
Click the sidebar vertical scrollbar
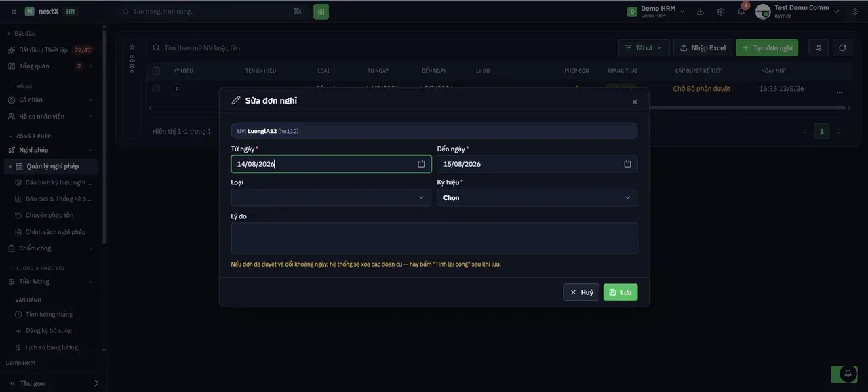coord(104,136)
